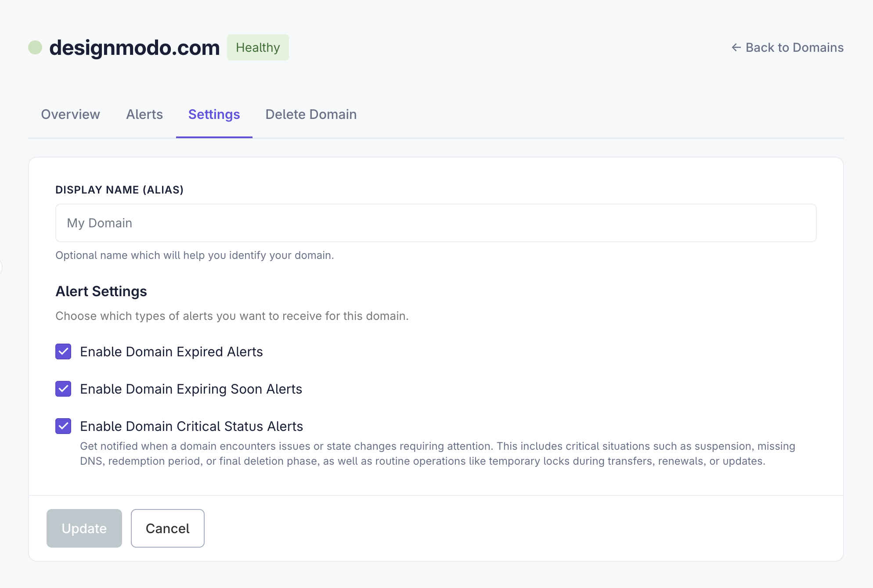Click the 'Optional name which will help' hint text
The image size is (873, 588).
click(195, 255)
